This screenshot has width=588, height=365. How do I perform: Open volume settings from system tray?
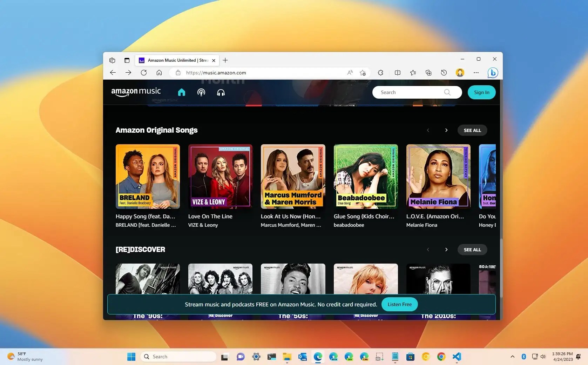[543, 357]
